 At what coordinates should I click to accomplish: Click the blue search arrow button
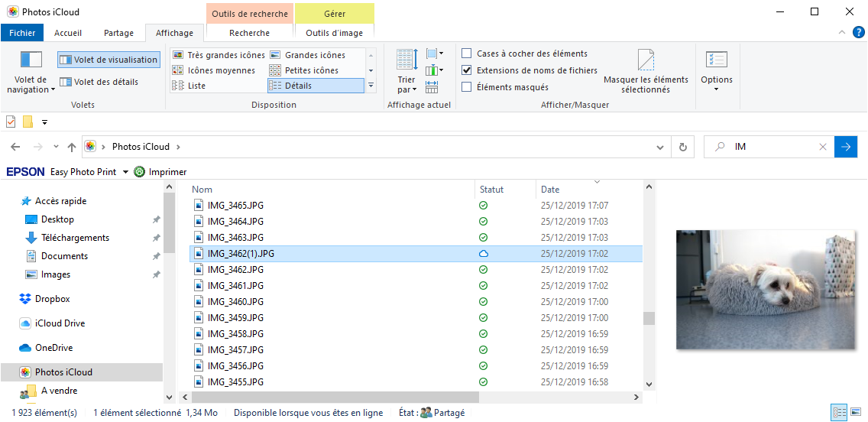846,147
